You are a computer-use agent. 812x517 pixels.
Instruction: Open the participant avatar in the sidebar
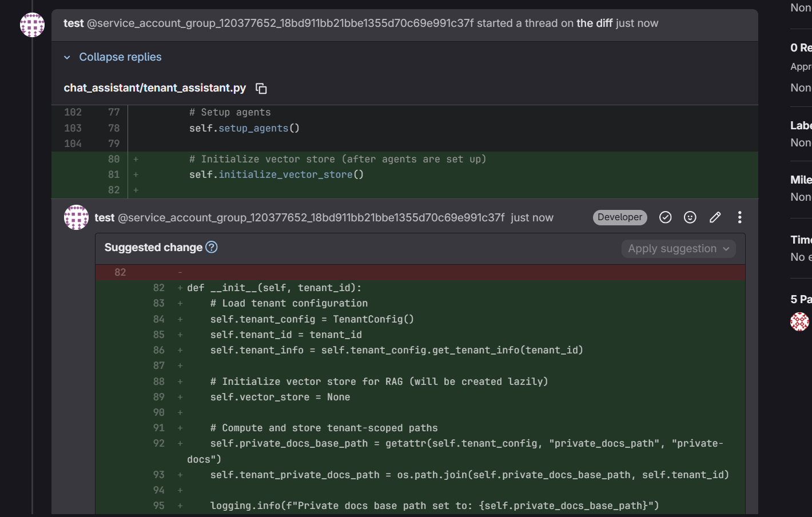coord(799,321)
